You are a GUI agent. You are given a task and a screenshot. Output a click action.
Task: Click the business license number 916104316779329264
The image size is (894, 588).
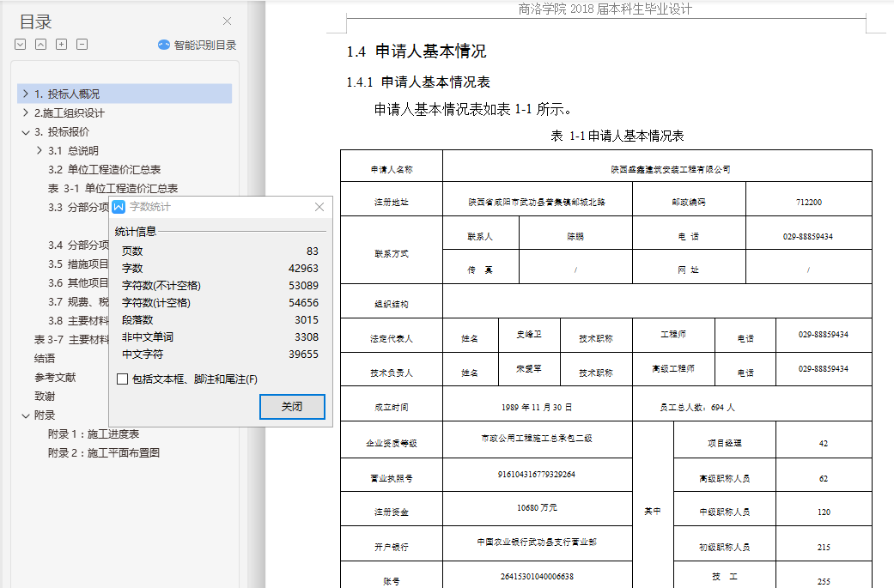[537, 474]
